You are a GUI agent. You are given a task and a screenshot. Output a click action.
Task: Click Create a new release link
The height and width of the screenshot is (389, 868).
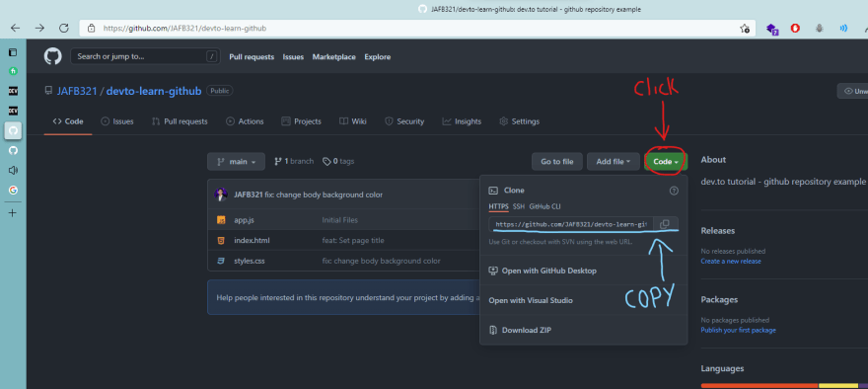(x=731, y=261)
